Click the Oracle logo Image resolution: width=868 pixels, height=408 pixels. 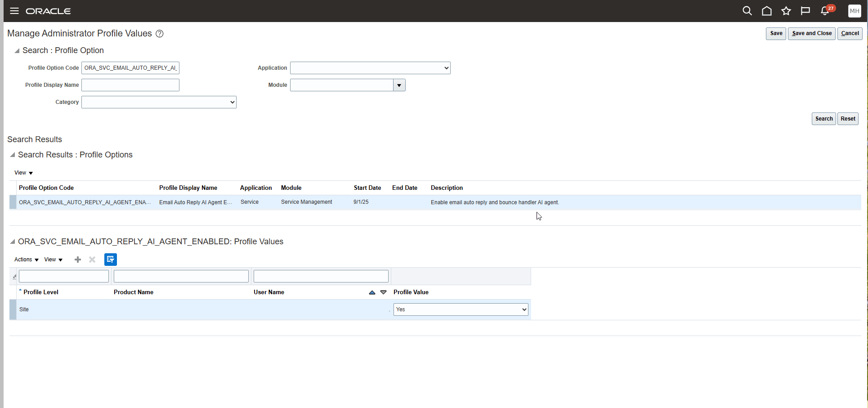48,11
